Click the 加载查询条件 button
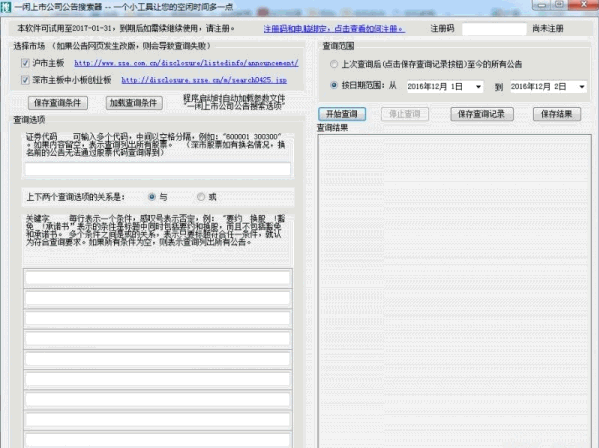 (134, 103)
